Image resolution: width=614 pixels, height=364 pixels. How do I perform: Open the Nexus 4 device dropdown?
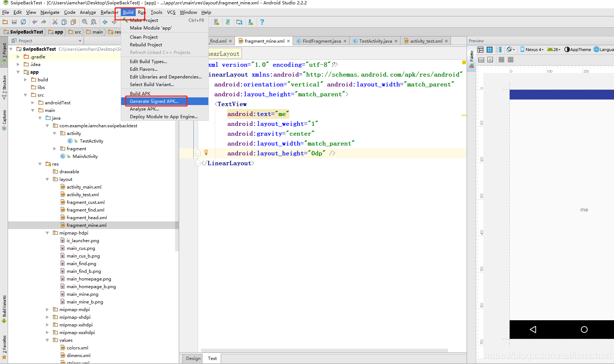click(532, 49)
